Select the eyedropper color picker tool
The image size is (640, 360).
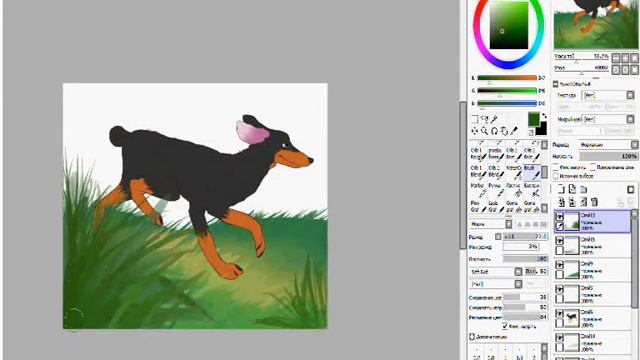coord(514,131)
